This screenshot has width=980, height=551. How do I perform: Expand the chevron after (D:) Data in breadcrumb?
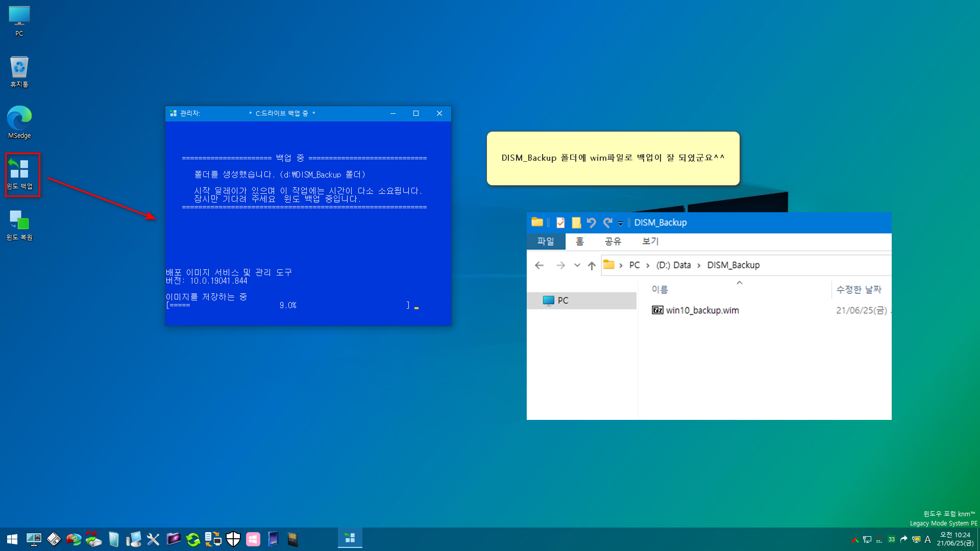[699, 265]
